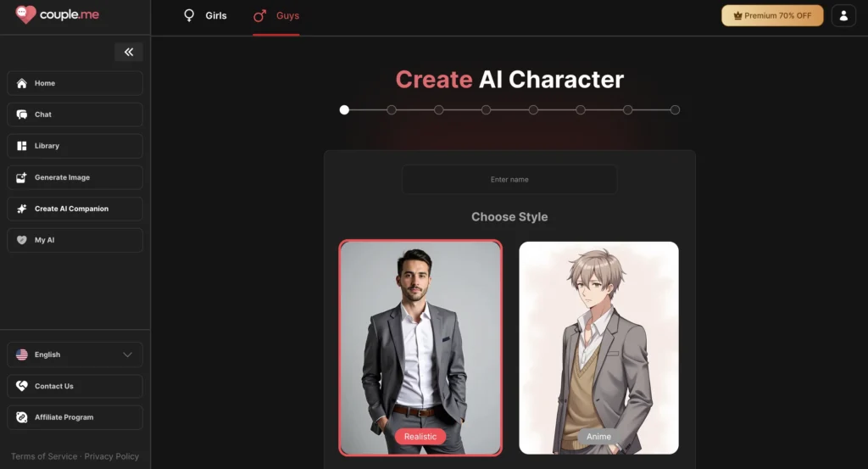
Task: Open Privacy Policy link
Action: coord(111,456)
